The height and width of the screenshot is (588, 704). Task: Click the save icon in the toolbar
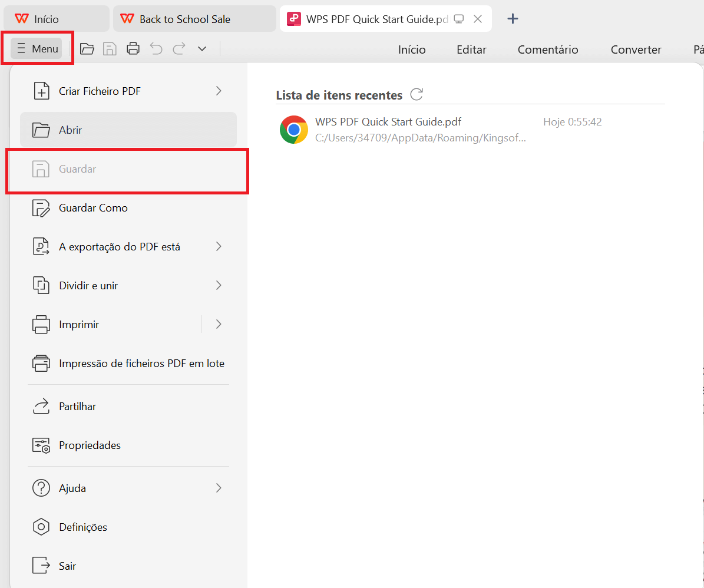[x=110, y=48]
